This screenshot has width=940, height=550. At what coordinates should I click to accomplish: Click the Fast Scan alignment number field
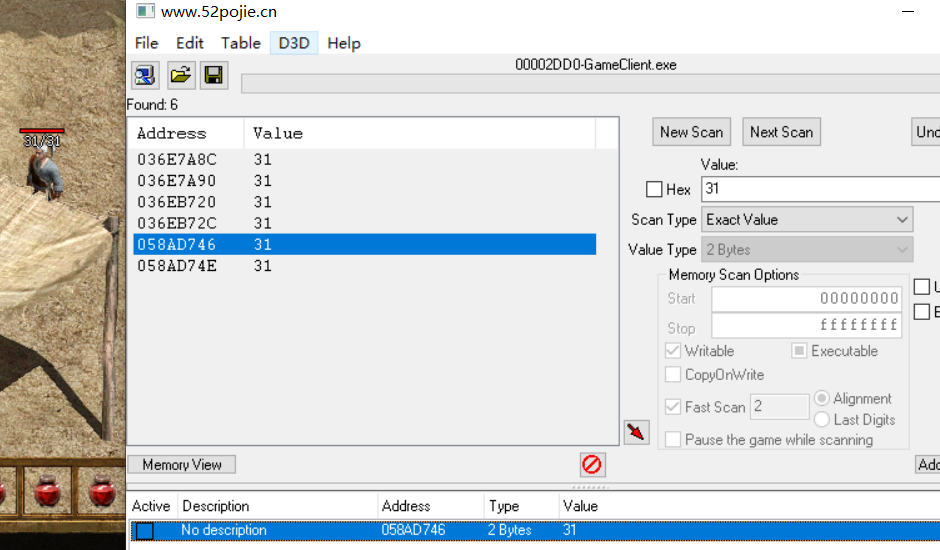(780, 407)
